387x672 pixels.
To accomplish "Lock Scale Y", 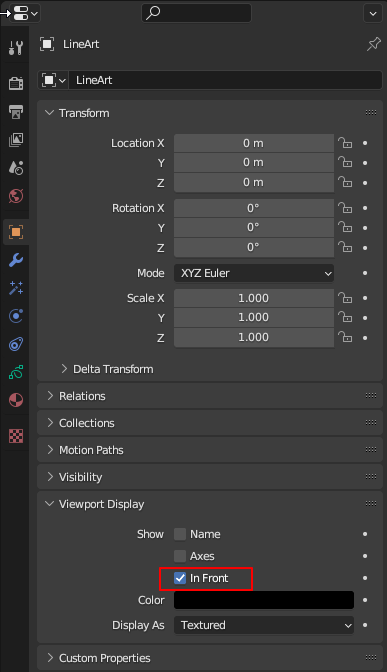I will coord(345,318).
